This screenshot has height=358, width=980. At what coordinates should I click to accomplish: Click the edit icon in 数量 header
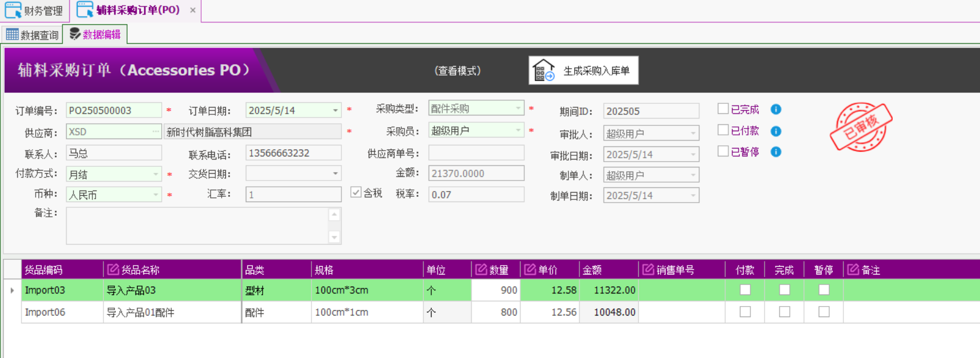pos(481,269)
